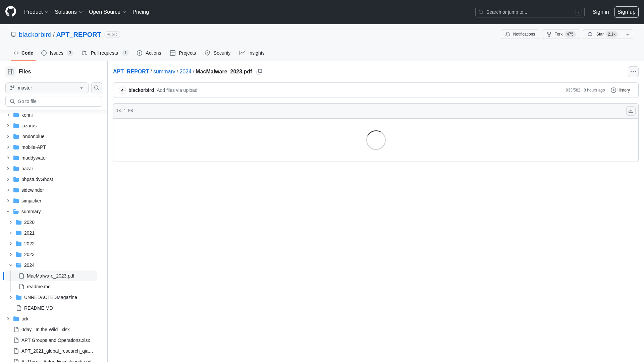This screenshot has height=362, width=644.
Task: Switch to the Projects tab
Action: [183, 53]
